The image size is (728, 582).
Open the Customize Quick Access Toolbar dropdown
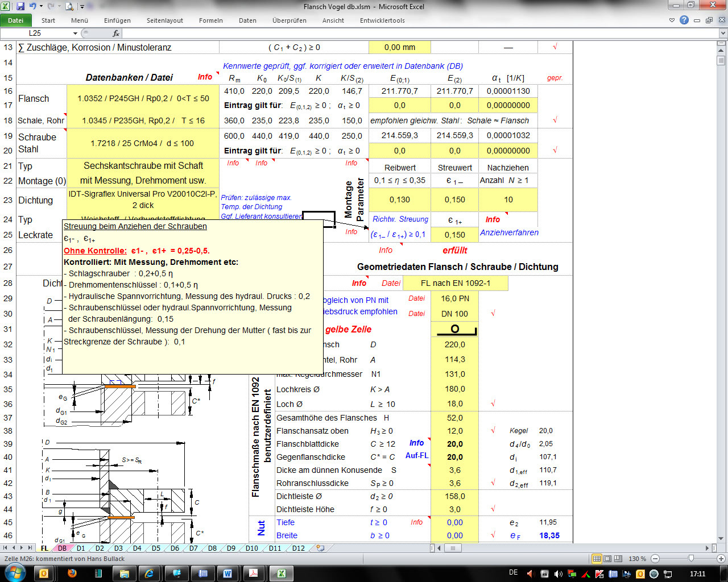click(82, 7)
